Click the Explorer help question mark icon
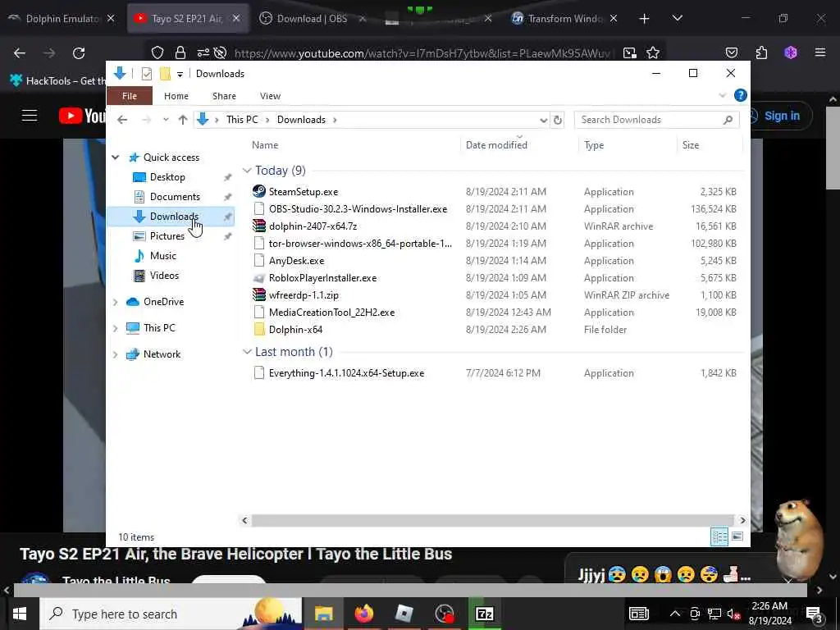The height and width of the screenshot is (630, 840). 741,95
